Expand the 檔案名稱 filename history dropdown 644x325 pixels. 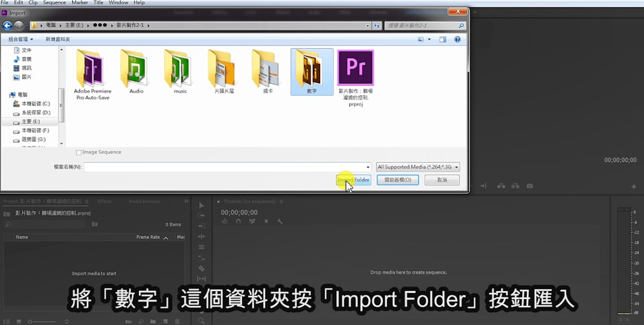pos(367,167)
